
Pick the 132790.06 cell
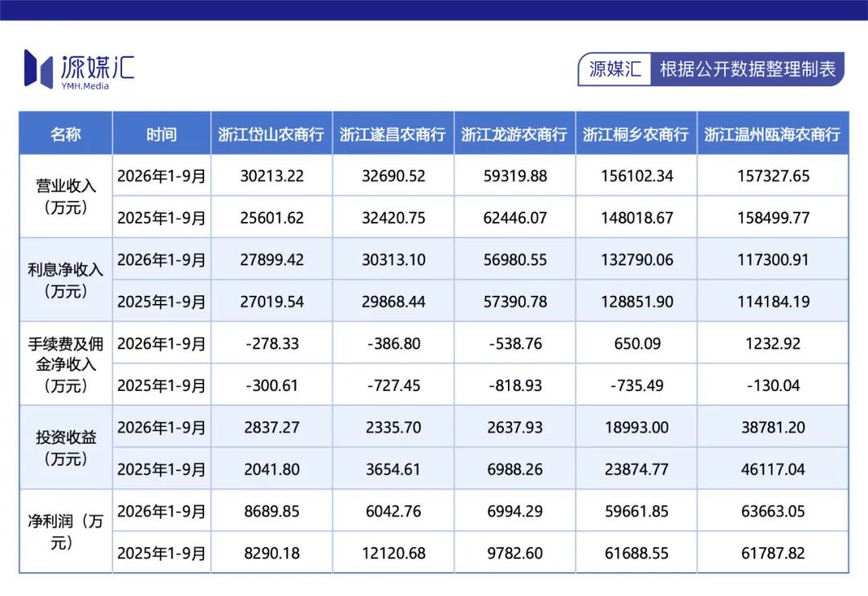coord(637,260)
